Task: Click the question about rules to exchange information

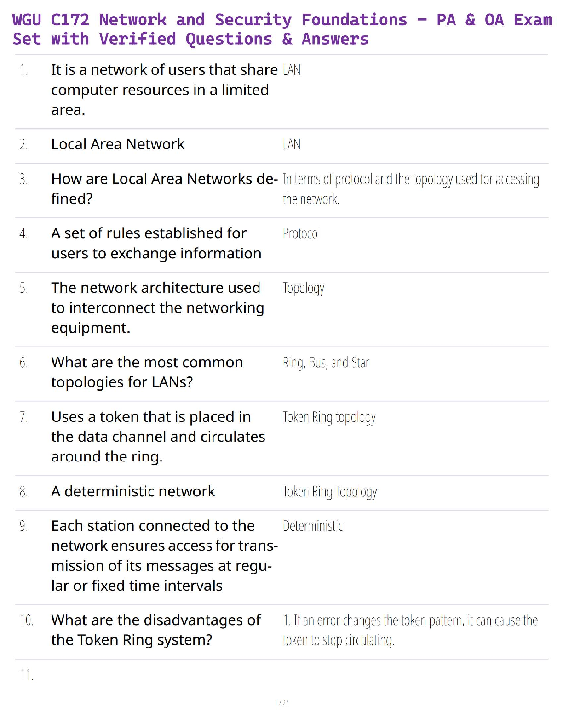Action: point(156,243)
